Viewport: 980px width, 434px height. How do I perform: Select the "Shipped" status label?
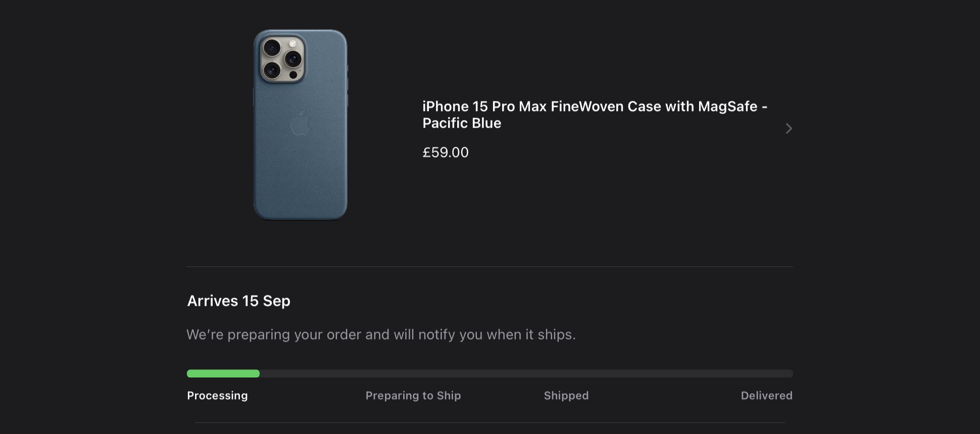[x=566, y=396]
